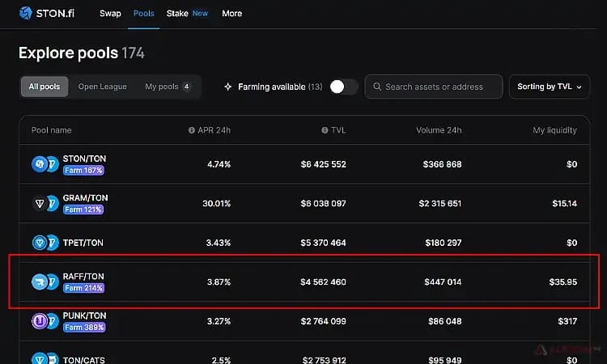Click the Farm 167% badge
This screenshot has height=364, width=607.
(83, 171)
